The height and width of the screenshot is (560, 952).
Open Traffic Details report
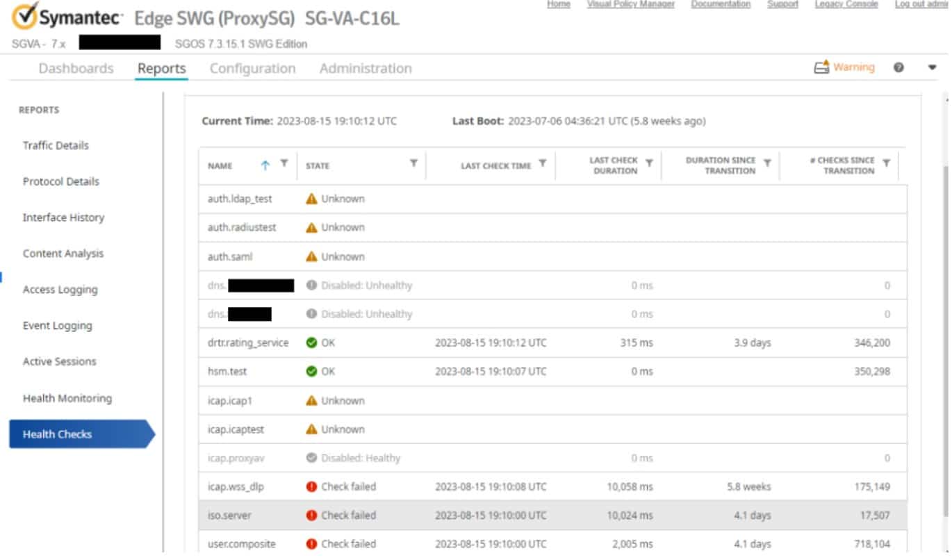[x=56, y=145]
